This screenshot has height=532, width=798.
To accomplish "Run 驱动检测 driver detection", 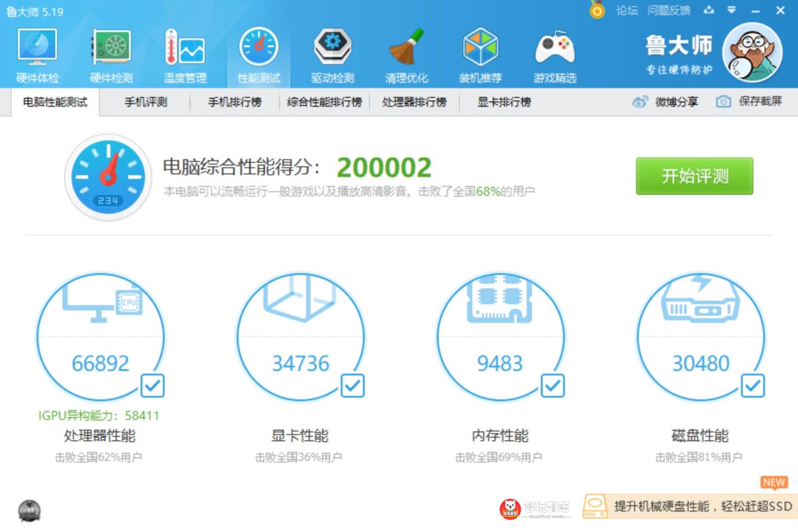I will tap(333, 53).
